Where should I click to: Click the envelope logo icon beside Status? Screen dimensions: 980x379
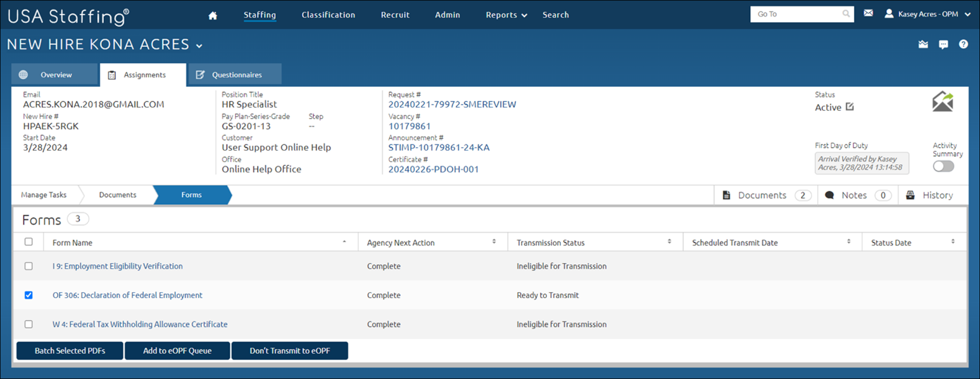[x=943, y=102]
